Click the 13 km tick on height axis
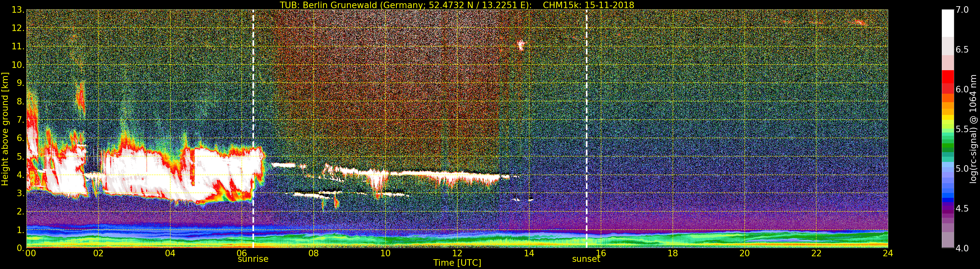This screenshot has width=980, height=269. pyautogui.click(x=18, y=10)
